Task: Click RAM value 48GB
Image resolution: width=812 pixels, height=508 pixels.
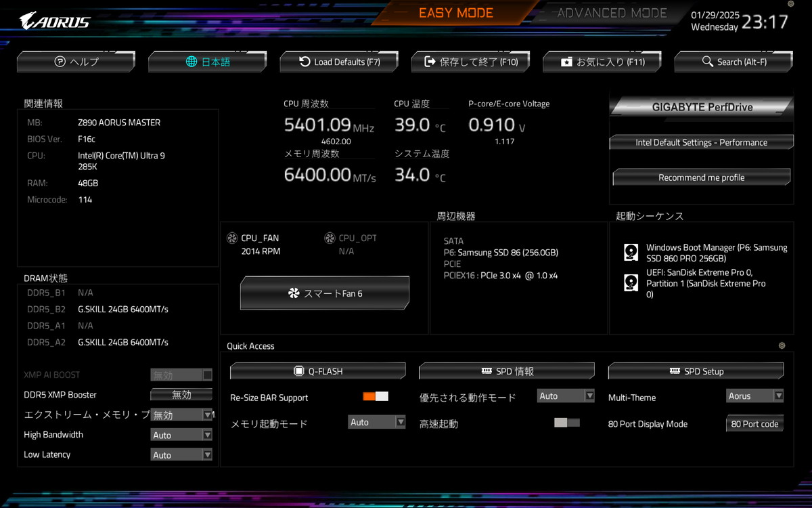Action: [x=88, y=183]
